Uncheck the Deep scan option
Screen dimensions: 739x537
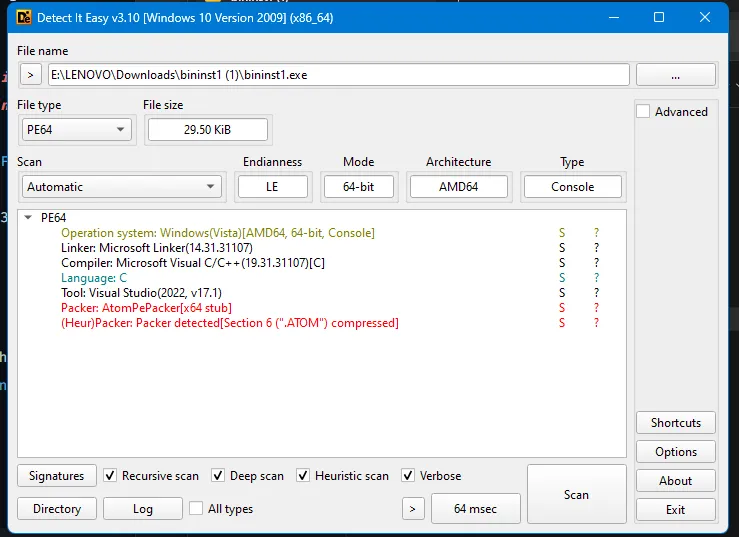point(218,475)
